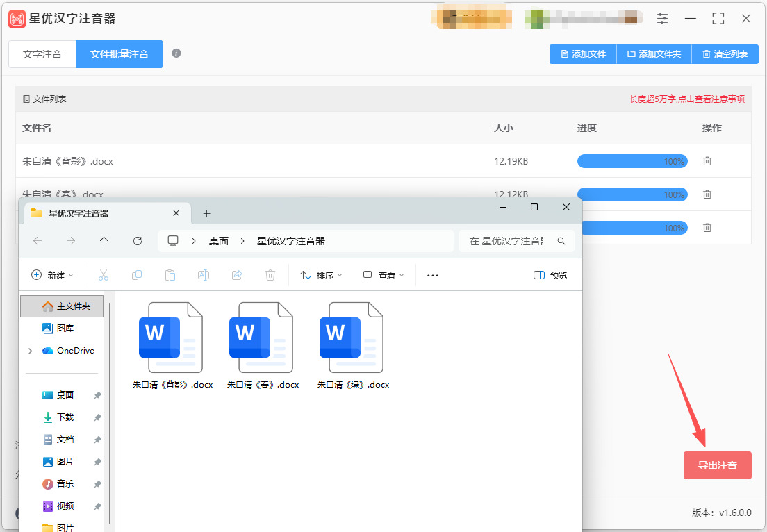
Task: Open the 排序 sort dropdown
Action: click(x=322, y=275)
